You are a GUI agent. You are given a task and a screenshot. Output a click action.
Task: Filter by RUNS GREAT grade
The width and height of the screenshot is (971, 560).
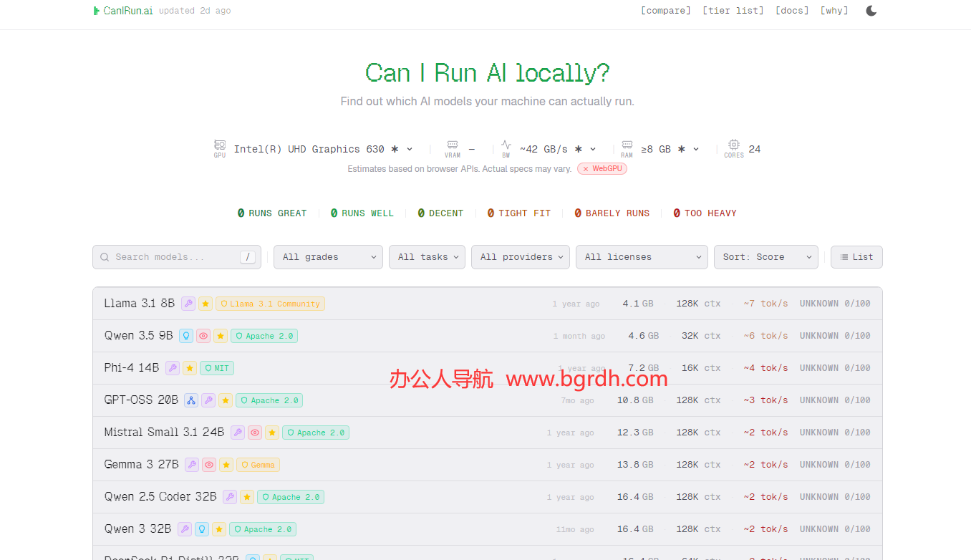(272, 213)
